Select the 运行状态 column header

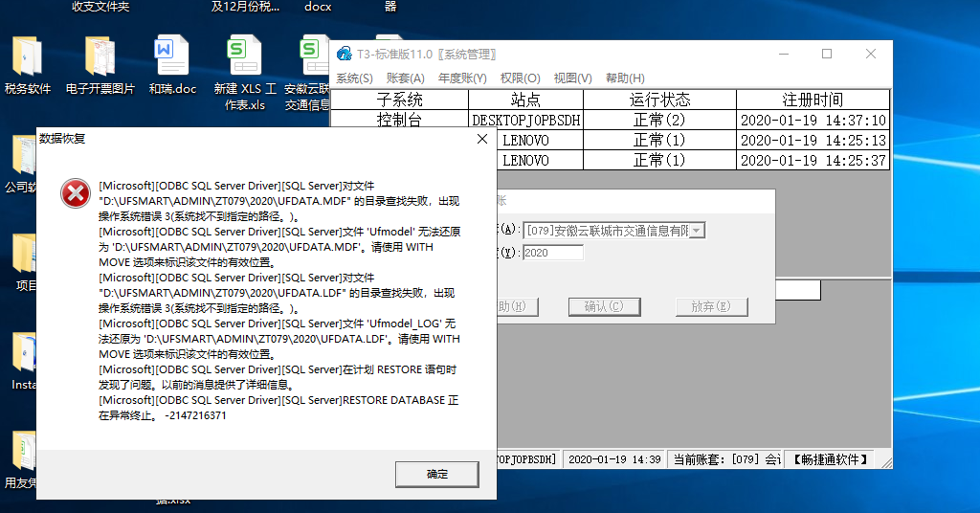coord(659,100)
